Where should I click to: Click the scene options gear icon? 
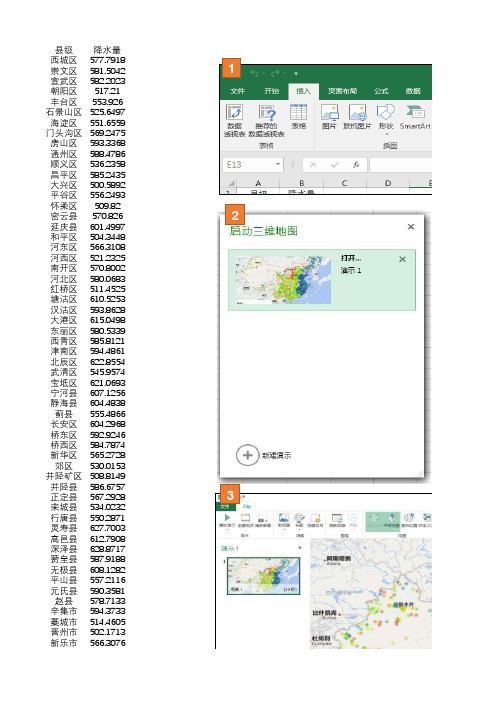coord(315,520)
